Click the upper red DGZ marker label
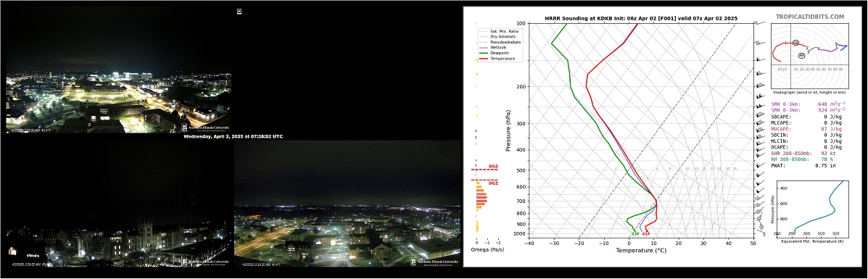 click(493, 166)
